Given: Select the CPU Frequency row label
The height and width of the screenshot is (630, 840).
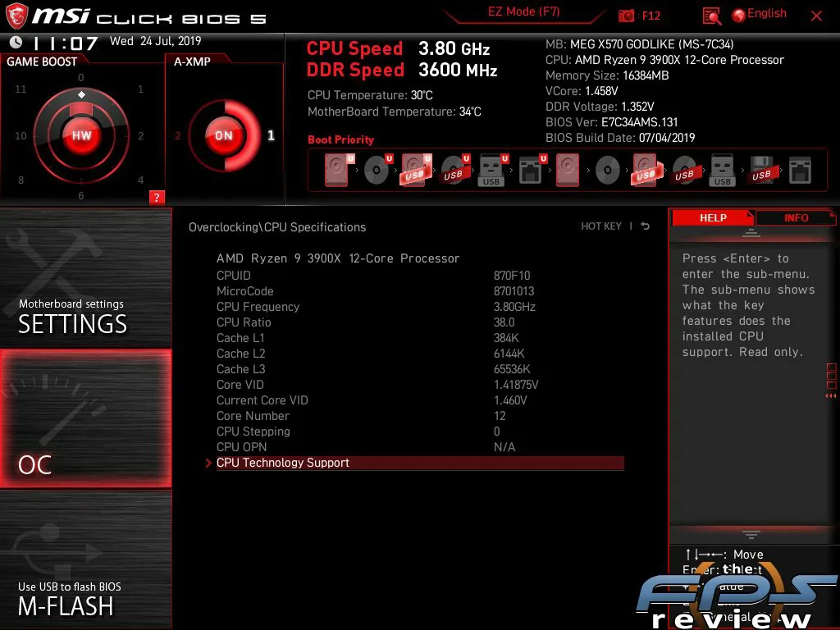Looking at the screenshot, I should [258, 307].
